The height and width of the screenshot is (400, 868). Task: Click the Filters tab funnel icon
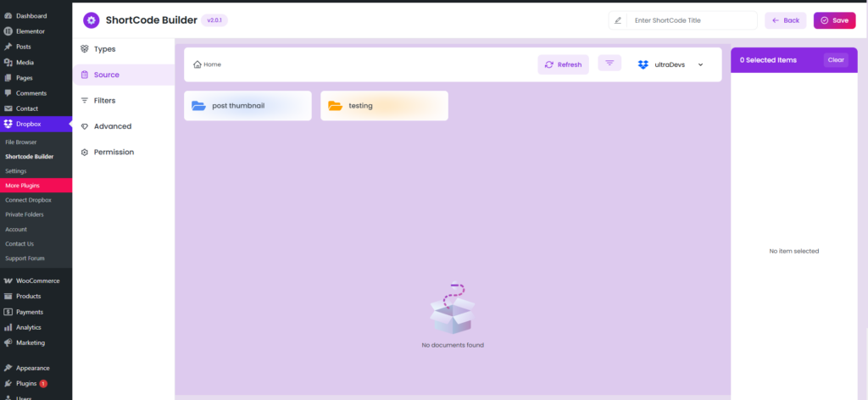tap(84, 101)
